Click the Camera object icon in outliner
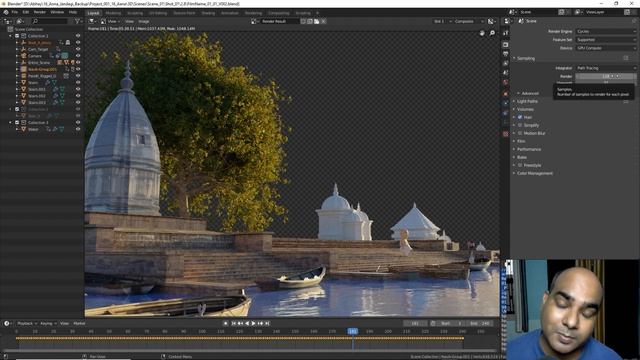 24,56
